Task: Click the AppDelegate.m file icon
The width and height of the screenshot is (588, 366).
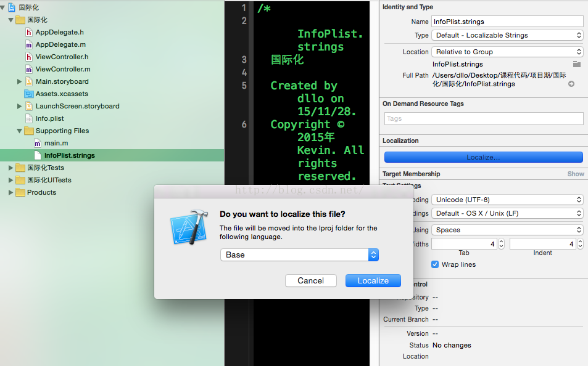Action: point(29,45)
